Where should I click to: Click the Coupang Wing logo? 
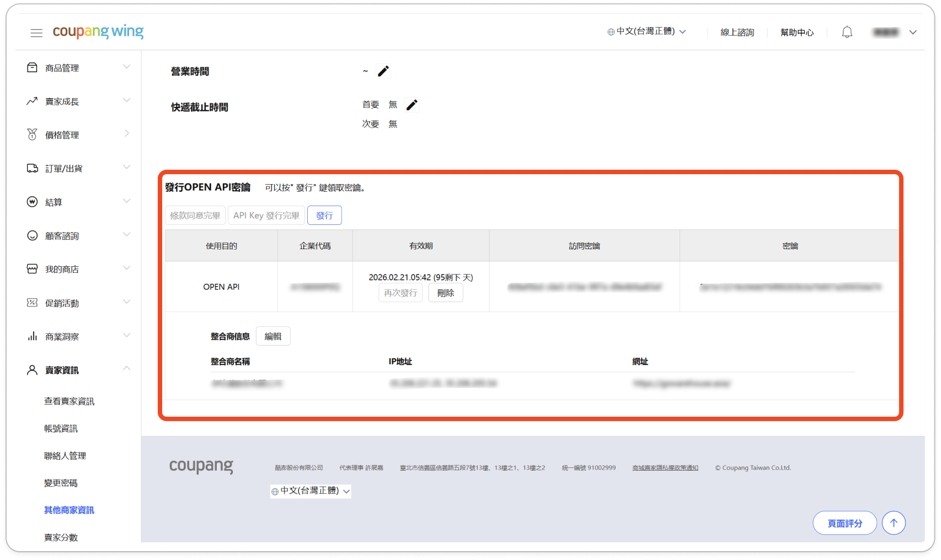coord(98,32)
